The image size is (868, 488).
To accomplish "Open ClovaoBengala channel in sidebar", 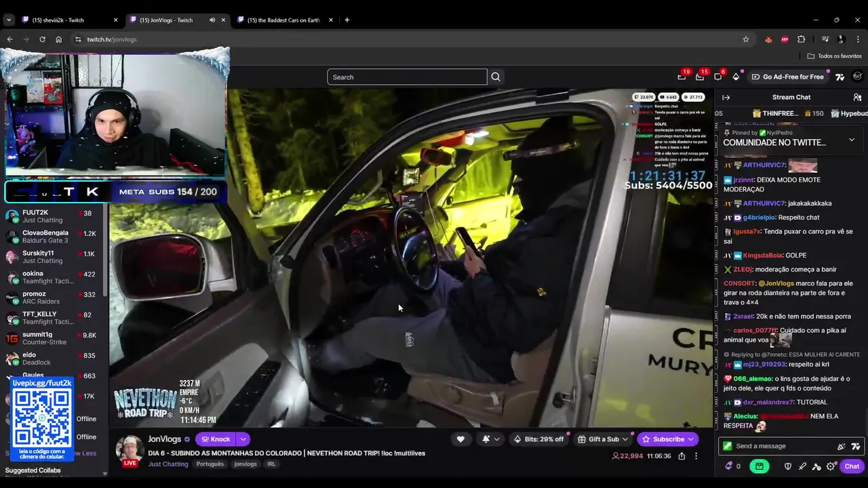I will (53, 237).
